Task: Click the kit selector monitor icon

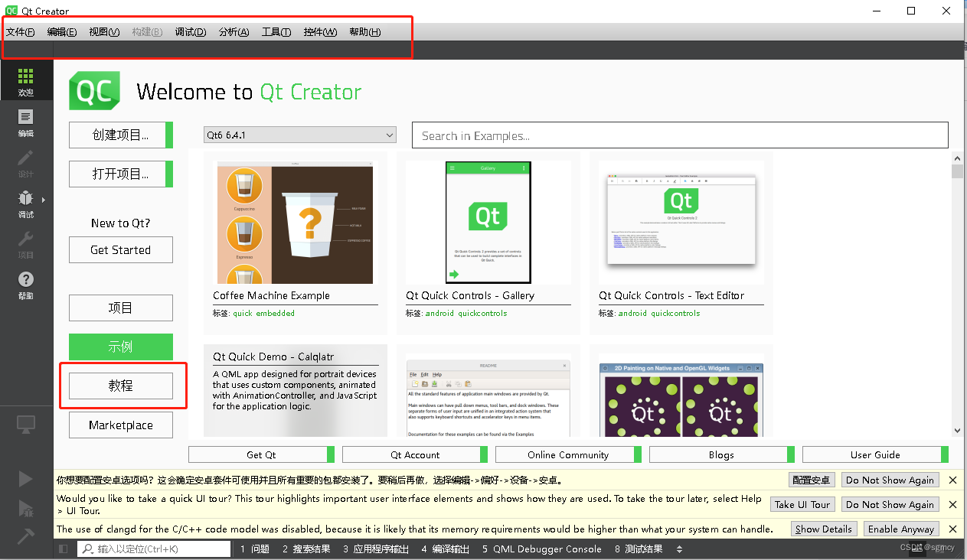Action: point(26,425)
